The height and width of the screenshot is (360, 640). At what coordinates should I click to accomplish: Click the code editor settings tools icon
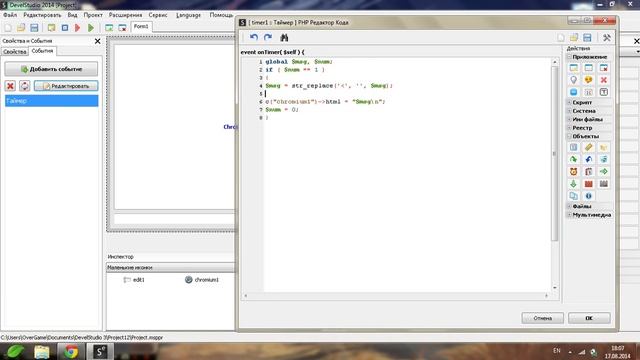607,38
